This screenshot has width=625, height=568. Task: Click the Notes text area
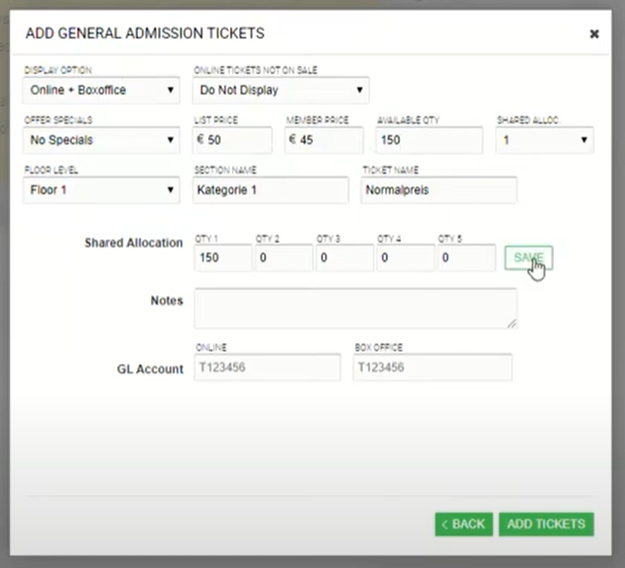click(x=355, y=308)
